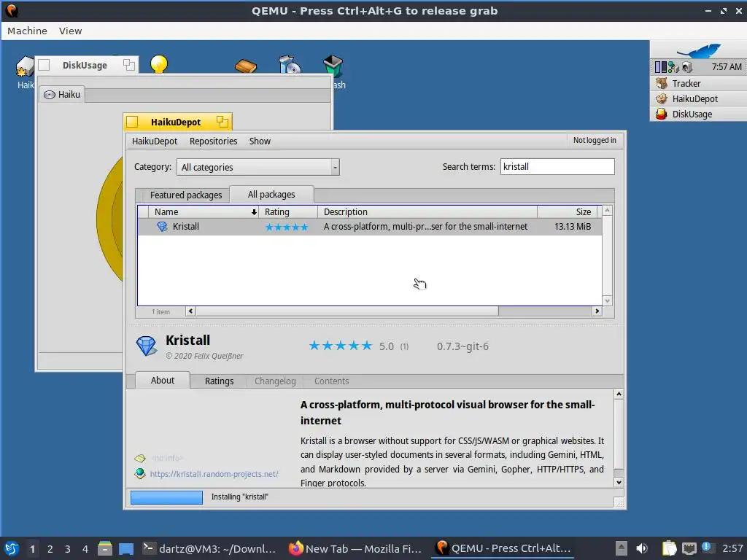The width and height of the screenshot is (747, 560).
Task: Click the ProcessController bars icon in Deskbar tray
Action: 661,67
